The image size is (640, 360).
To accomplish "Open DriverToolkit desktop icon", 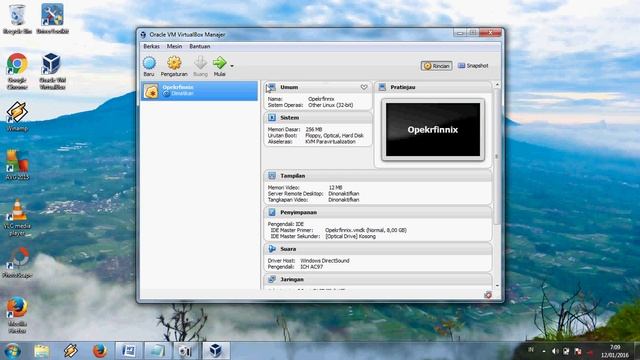I will 52,19.
